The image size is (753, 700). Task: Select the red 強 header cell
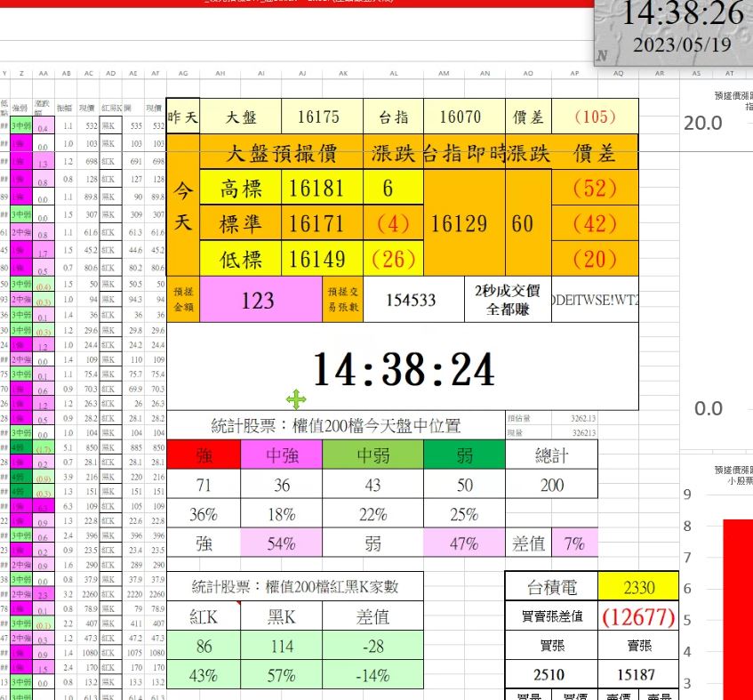(204, 455)
